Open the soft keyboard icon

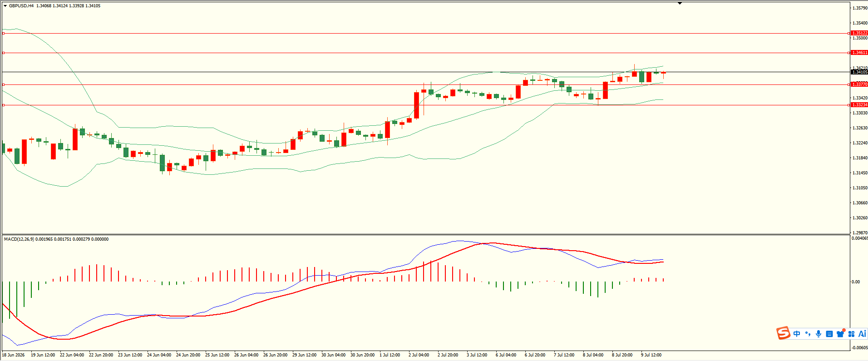click(829, 334)
